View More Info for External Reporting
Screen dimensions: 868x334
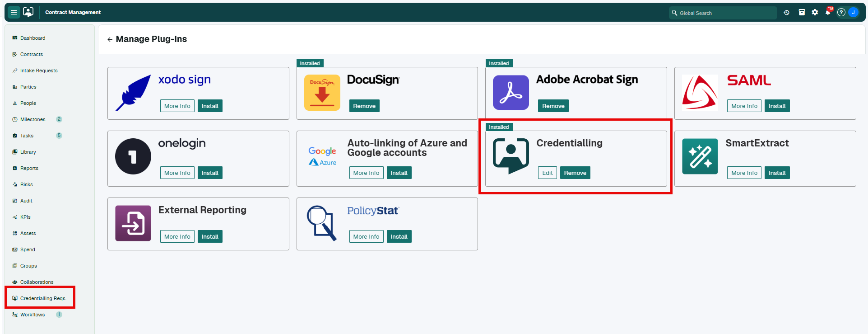(177, 236)
